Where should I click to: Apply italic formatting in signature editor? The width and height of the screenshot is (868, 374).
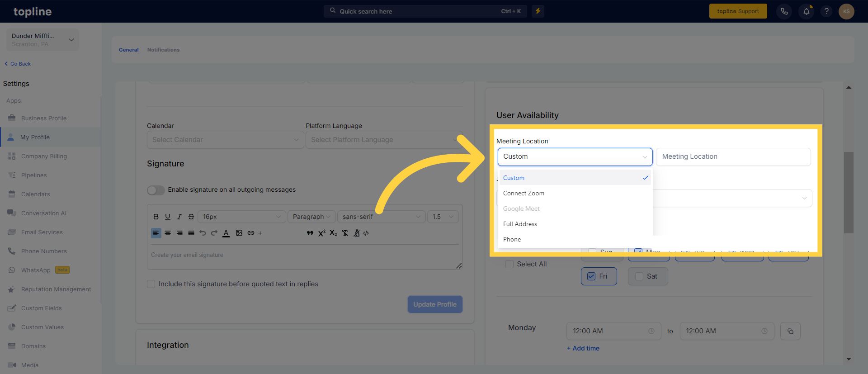tap(179, 217)
